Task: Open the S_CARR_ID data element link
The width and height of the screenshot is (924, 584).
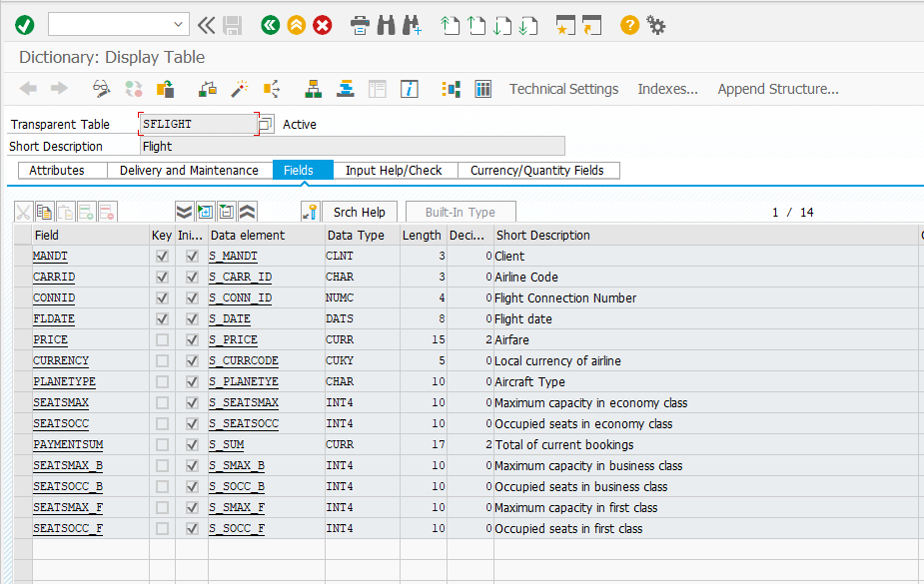Action: pos(240,278)
